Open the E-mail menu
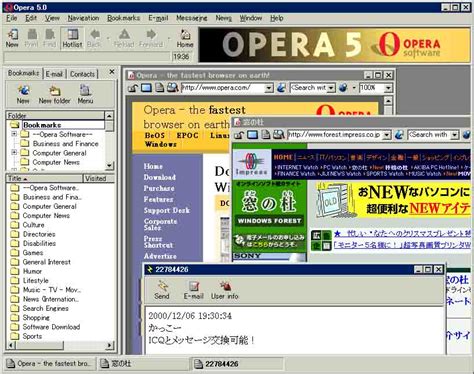 coord(158,18)
